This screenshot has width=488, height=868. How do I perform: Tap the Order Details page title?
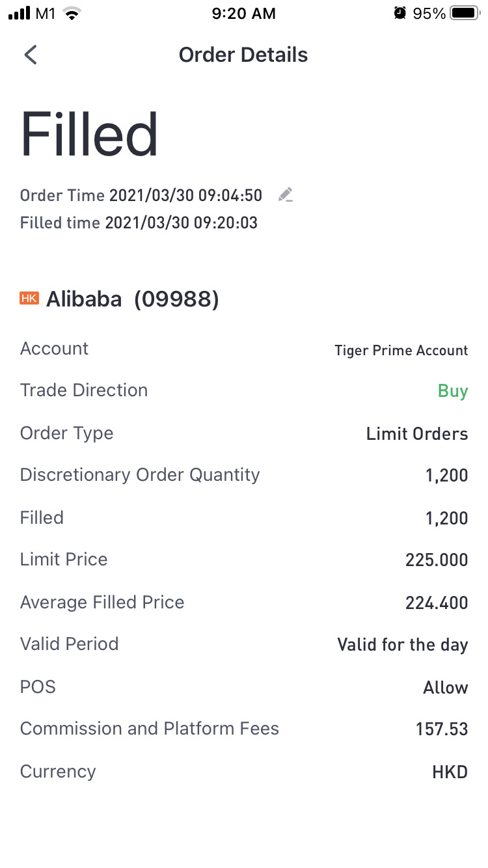click(x=243, y=55)
